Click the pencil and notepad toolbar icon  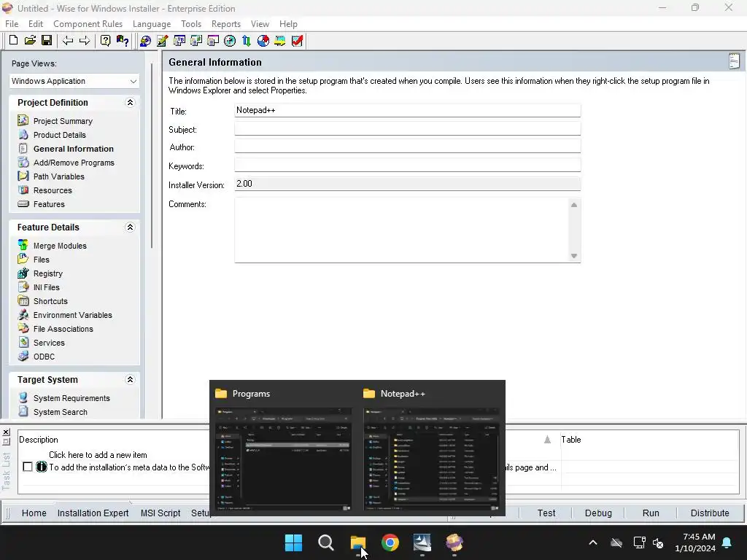click(x=163, y=41)
